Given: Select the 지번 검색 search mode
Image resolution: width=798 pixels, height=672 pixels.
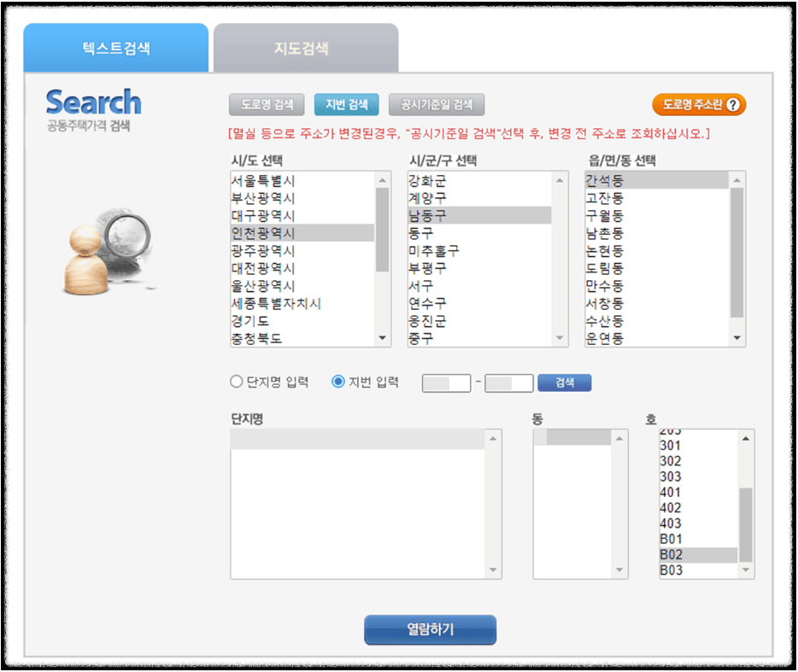Looking at the screenshot, I should (x=346, y=104).
